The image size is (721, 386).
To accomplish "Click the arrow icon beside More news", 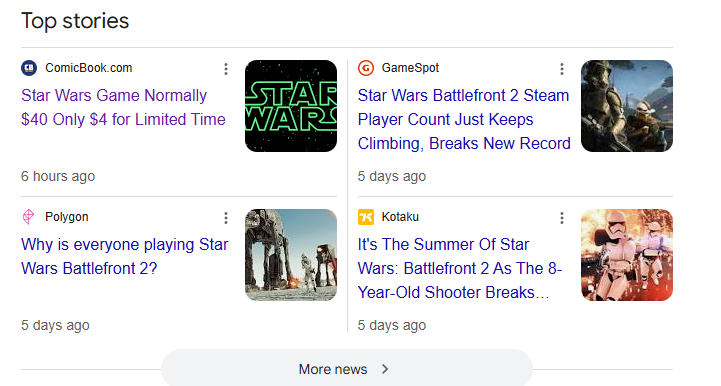I will 385,369.
